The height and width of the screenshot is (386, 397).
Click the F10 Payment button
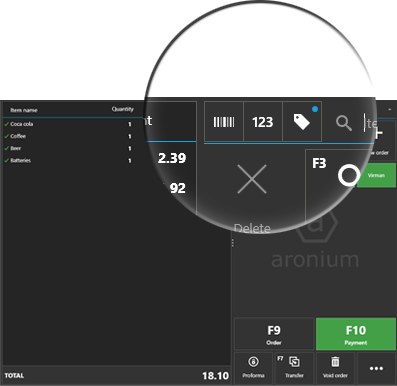[x=356, y=334]
